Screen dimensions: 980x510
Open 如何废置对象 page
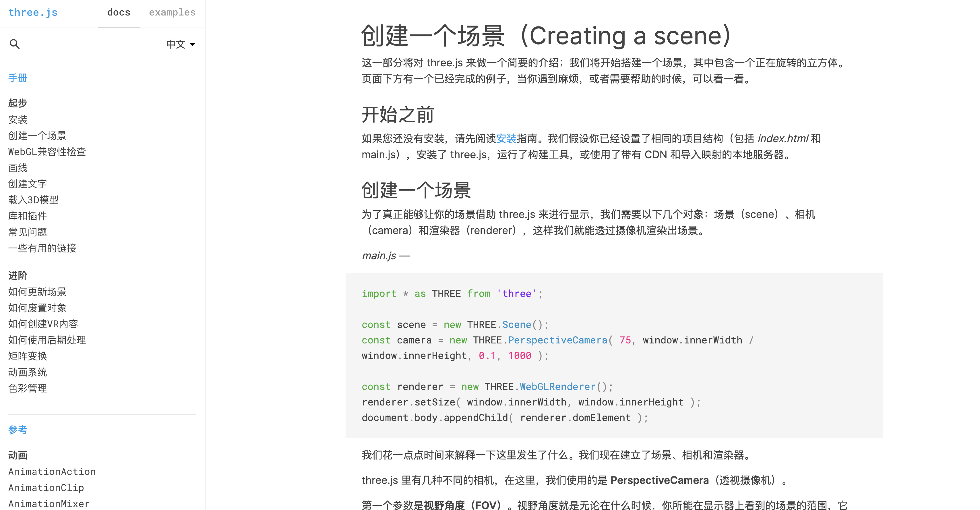[37, 308]
